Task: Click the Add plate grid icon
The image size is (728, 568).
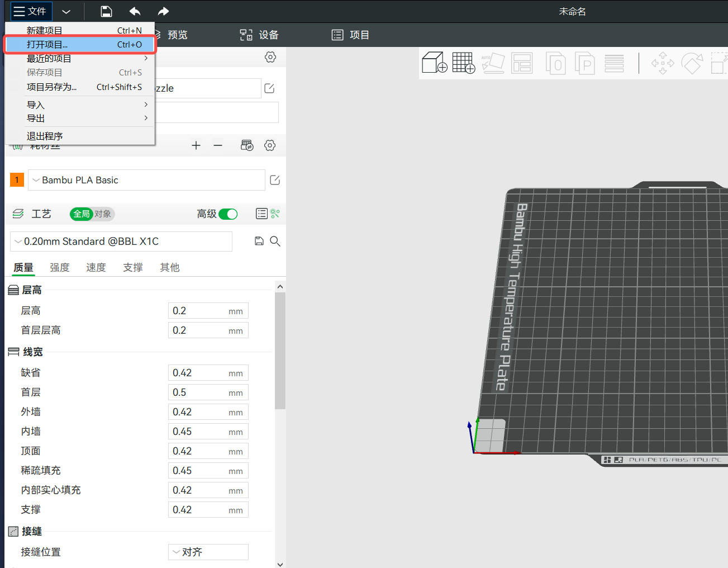Action: 464,63
